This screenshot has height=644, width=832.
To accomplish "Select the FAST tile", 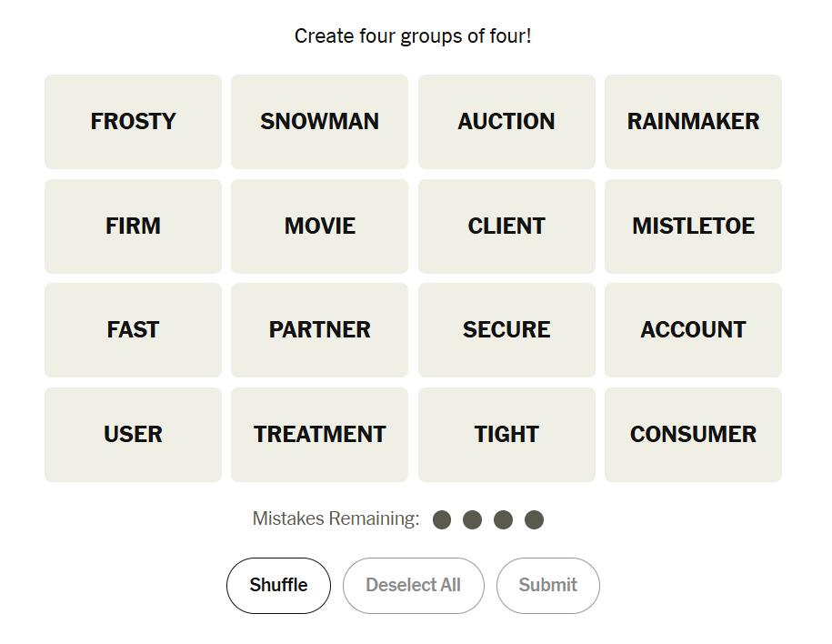I will [133, 330].
